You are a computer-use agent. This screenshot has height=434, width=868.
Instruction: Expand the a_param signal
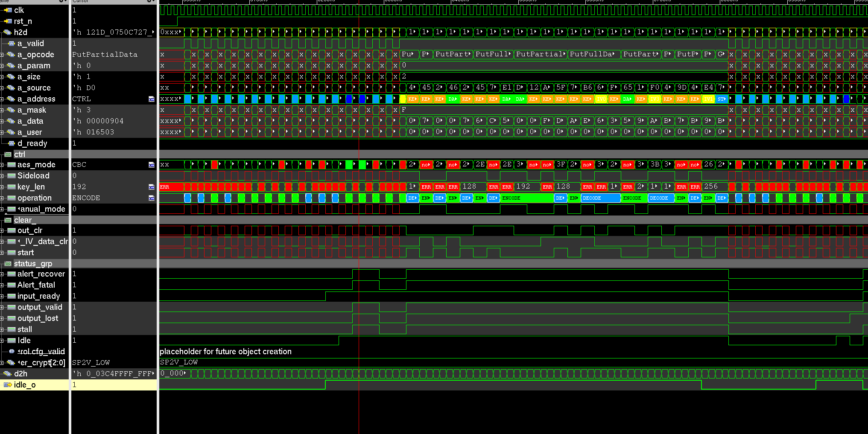pos(2,65)
